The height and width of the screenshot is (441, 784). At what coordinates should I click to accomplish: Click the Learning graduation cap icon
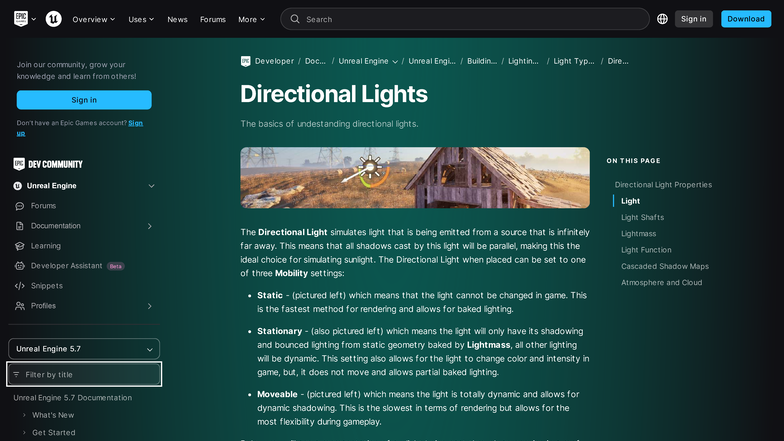(x=20, y=246)
